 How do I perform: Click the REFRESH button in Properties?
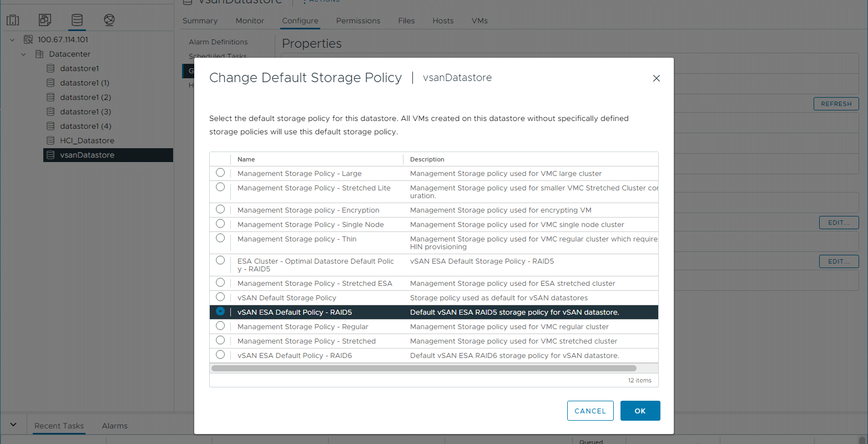(836, 104)
